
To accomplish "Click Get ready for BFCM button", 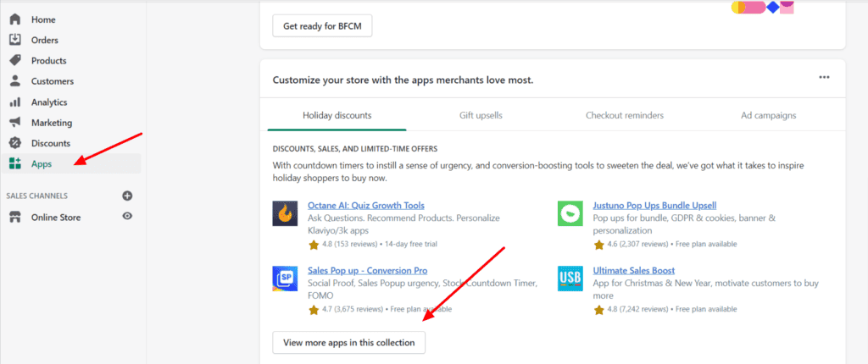I will [322, 25].
